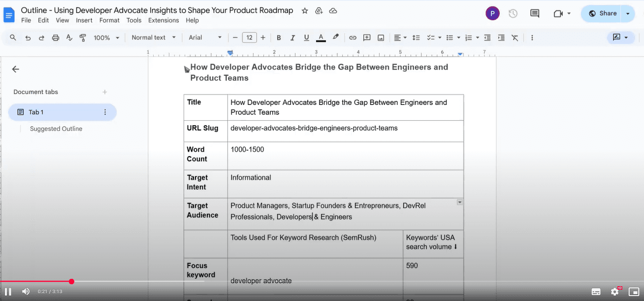Screen dimensions: 644x301
Task: Open the comments speech bubble icon
Action: point(535,14)
